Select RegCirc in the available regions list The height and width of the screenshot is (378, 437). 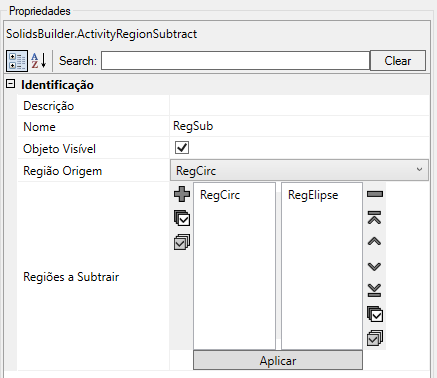tap(220, 195)
